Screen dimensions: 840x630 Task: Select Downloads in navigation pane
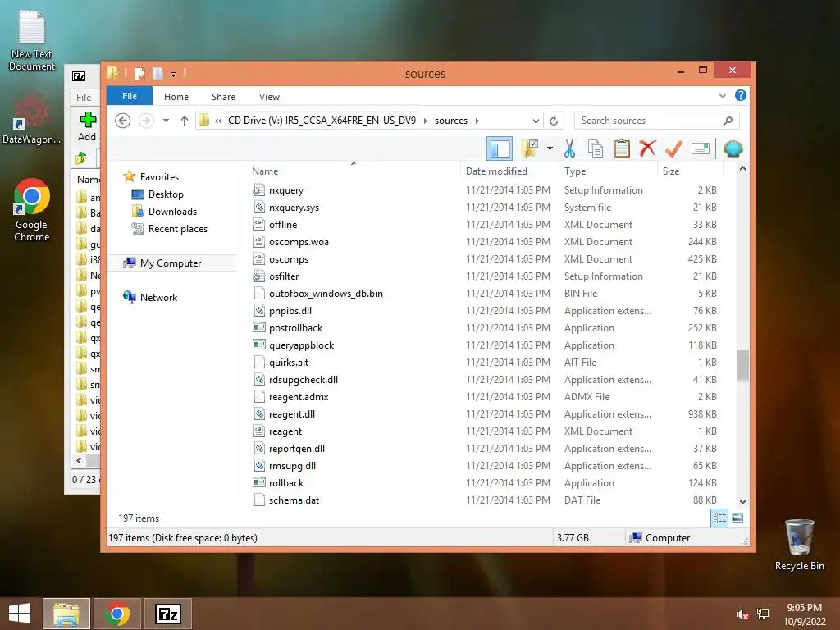pos(172,211)
